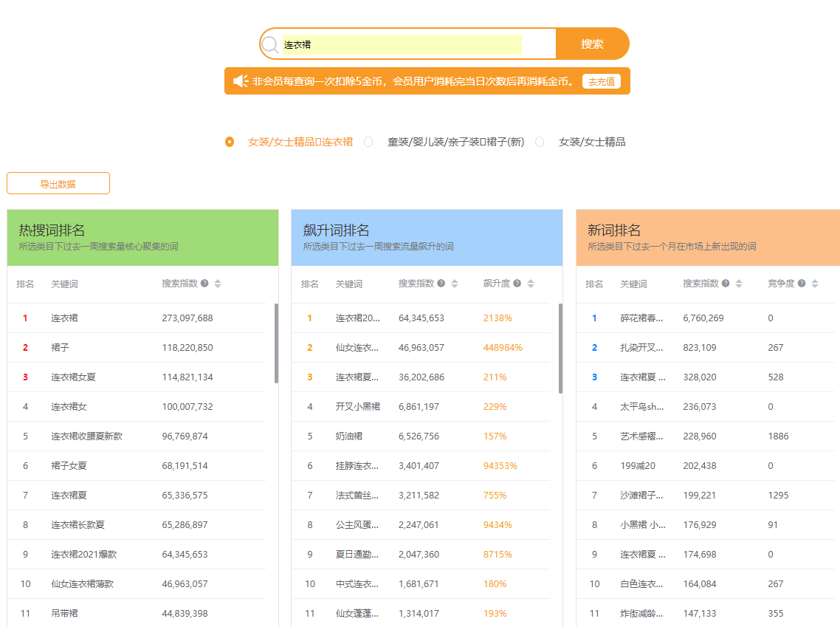
Task: Click the 搜索 search button
Action: pos(591,44)
